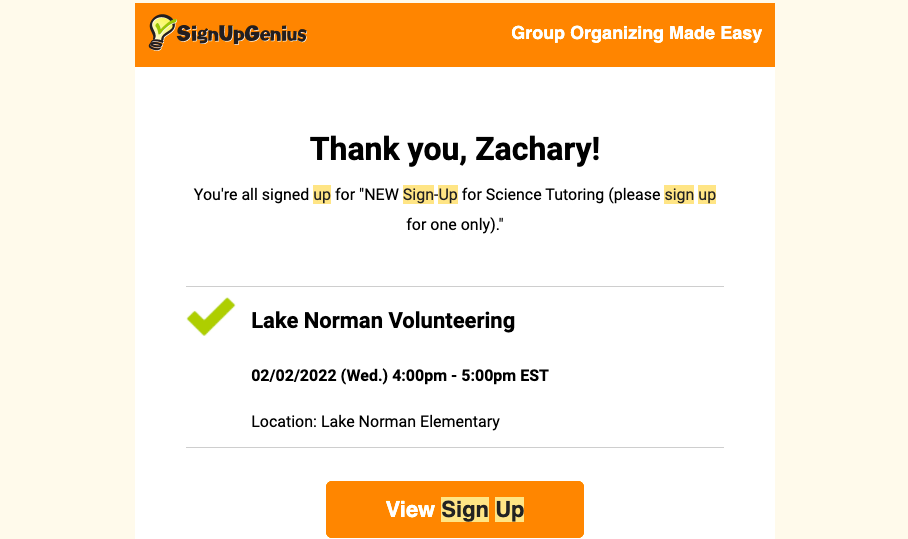Click the "Location:" label
Image resolution: width=908 pixels, height=539 pixels.
coord(283,421)
